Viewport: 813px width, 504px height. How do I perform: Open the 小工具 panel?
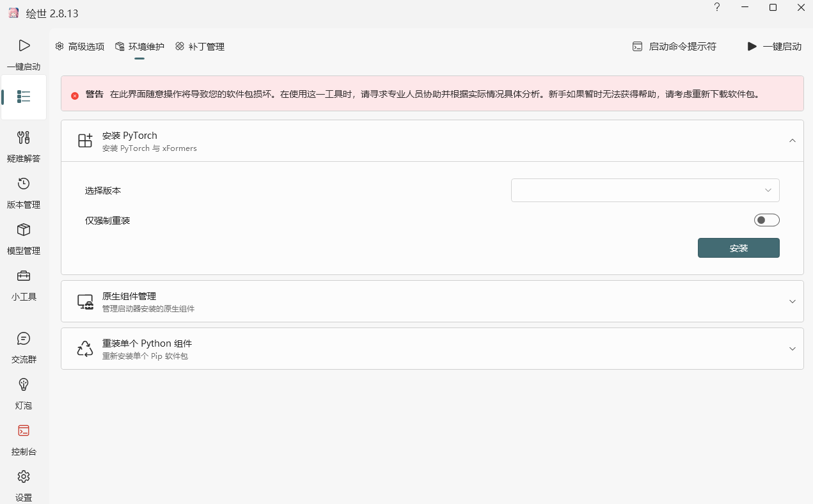24,284
